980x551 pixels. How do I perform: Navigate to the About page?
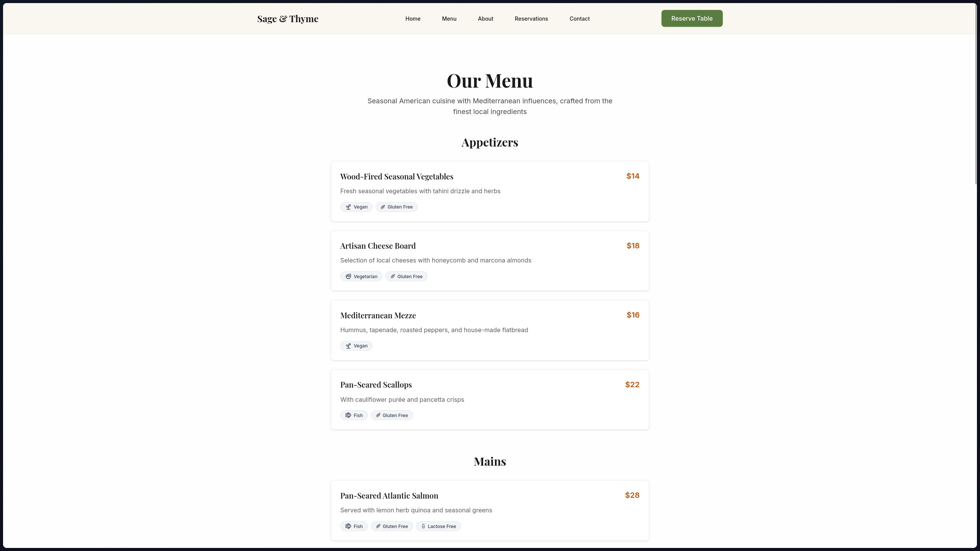pyautogui.click(x=485, y=19)
